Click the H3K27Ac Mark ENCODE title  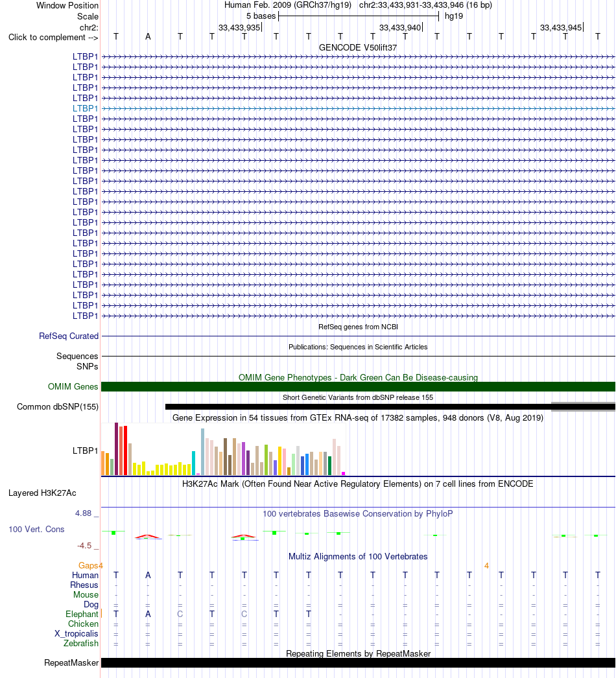pyautogui.click(x=358, y=484)
